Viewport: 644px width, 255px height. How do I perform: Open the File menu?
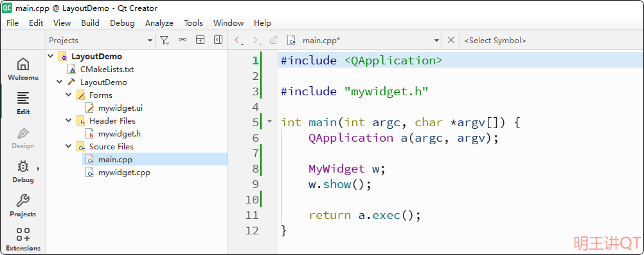click(12, 23)
